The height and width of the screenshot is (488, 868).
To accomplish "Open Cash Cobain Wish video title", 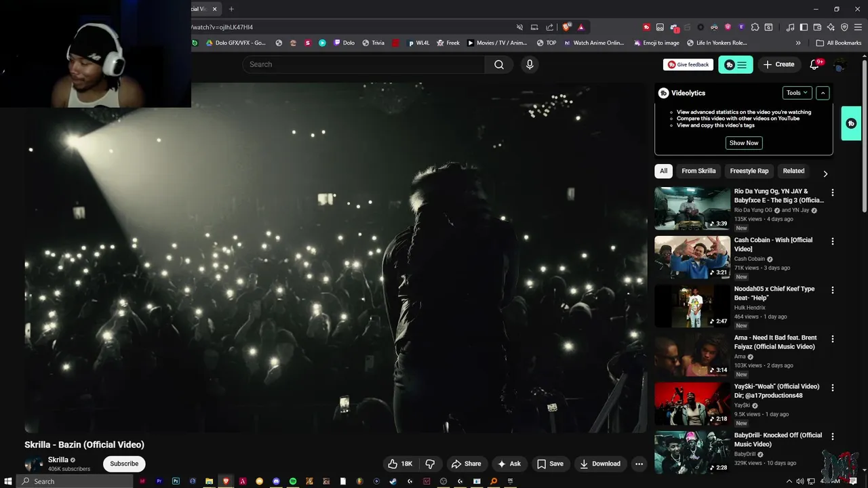I will (773, 244).
